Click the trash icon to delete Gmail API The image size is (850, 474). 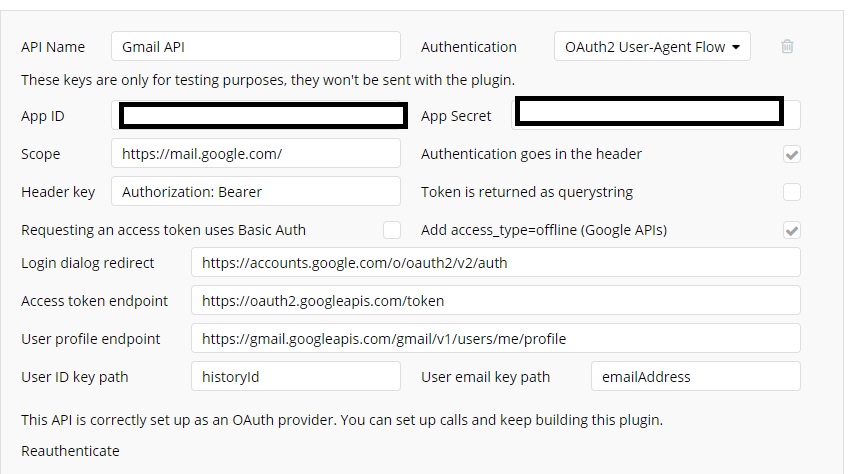[x=787, y=47]
